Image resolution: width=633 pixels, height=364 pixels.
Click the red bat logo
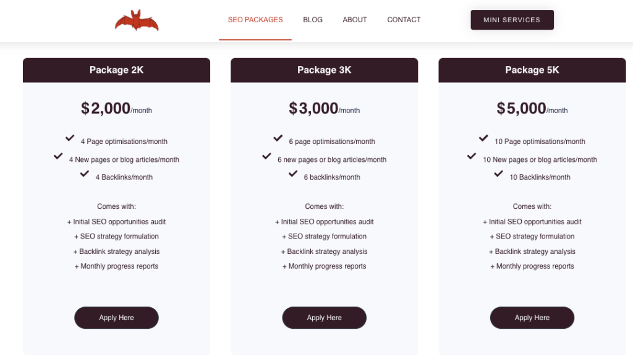click(137, 20)
